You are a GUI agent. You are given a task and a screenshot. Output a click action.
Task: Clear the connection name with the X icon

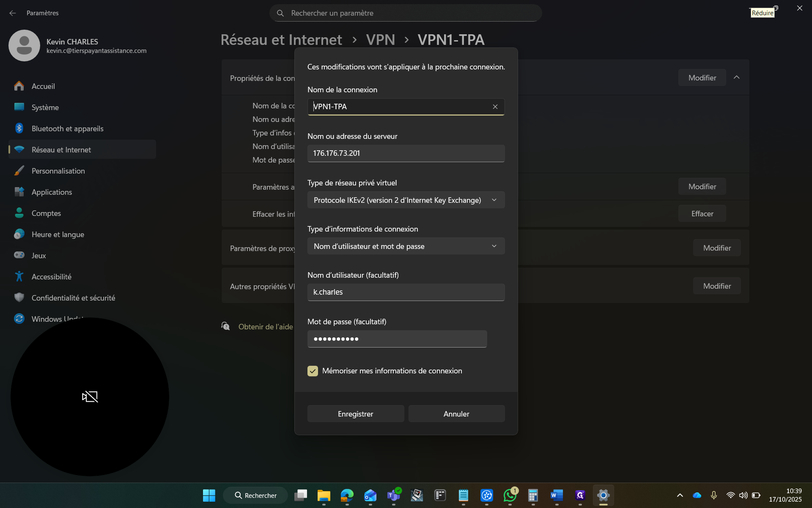click(495, 107)
